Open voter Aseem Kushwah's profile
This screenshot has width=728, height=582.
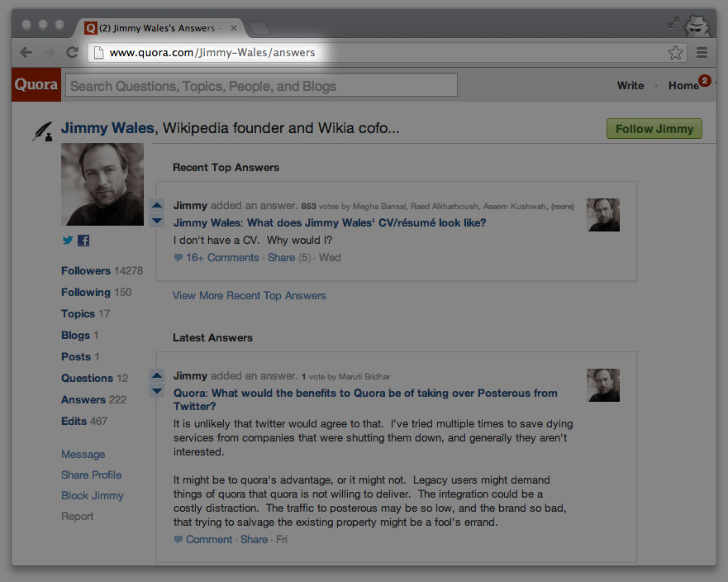click(515, 206)
